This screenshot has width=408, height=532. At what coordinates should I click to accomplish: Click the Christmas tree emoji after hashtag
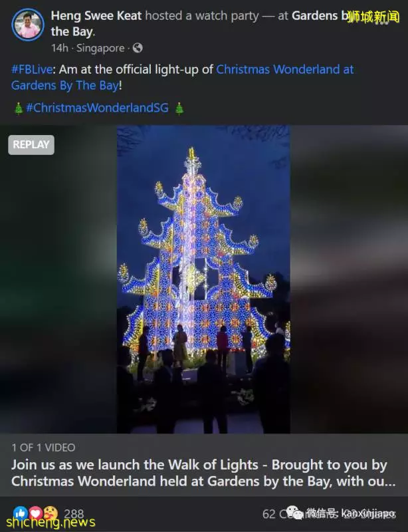[179, 108]
